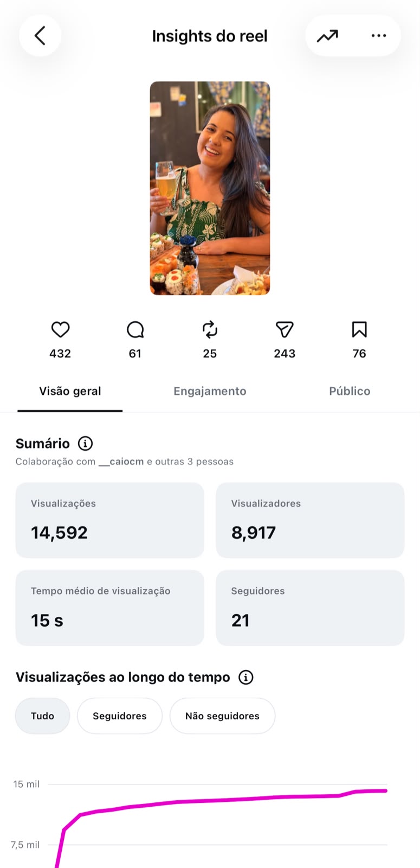Switch to the Engajamento tab
Viewport: 420px width, 868px height.
pos(210,391)
